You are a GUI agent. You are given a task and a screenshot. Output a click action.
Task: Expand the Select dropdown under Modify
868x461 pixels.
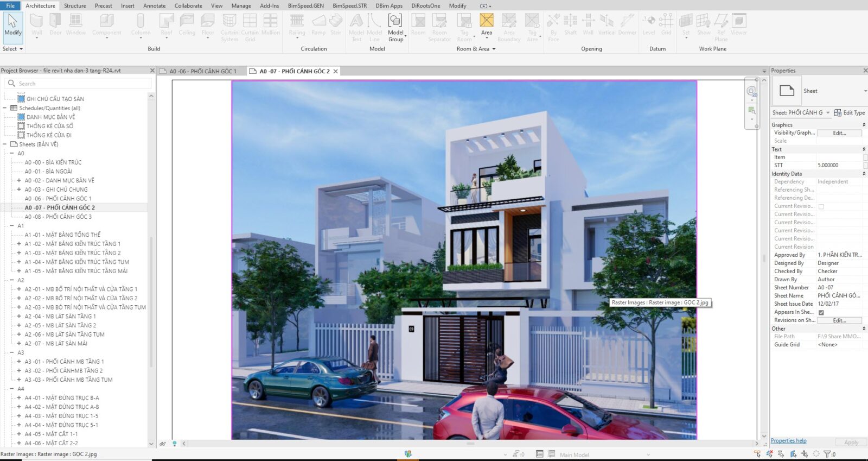(x=13, y=49)
